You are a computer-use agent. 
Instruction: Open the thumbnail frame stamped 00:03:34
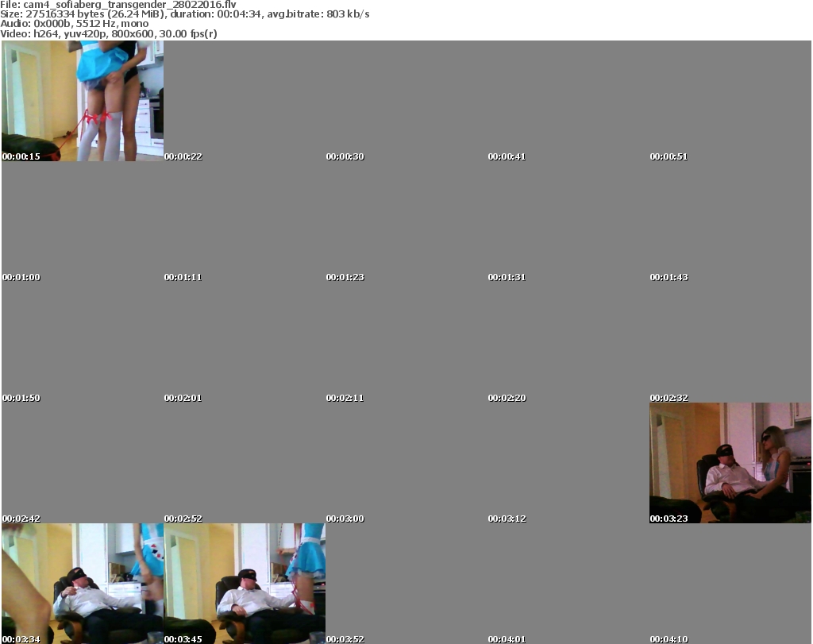83,584
